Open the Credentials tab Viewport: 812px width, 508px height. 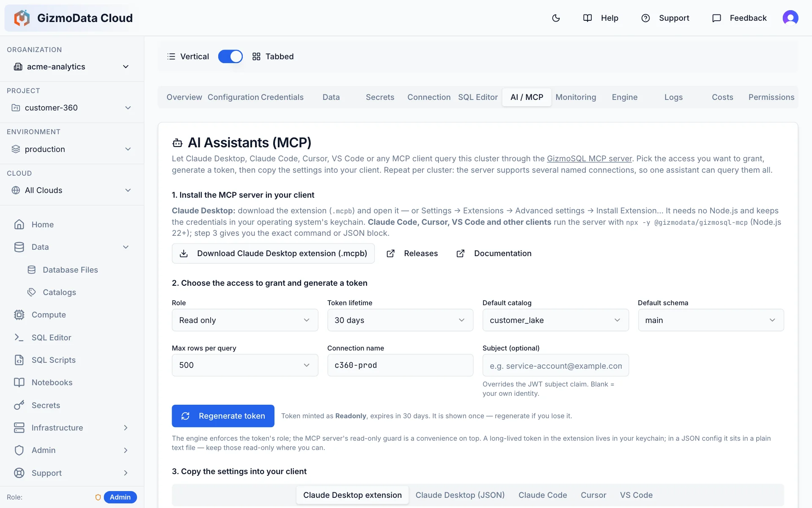coord(283,97)
